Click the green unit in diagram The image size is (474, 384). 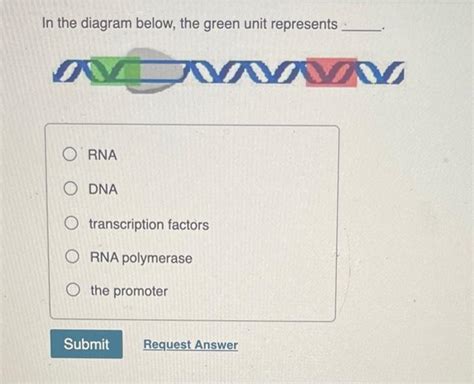[x=115, y=71]
